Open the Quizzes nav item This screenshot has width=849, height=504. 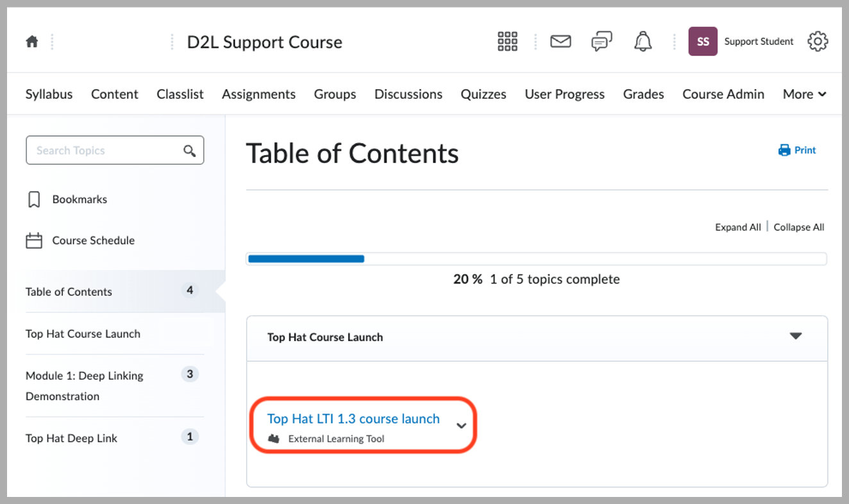pos(483,94)
